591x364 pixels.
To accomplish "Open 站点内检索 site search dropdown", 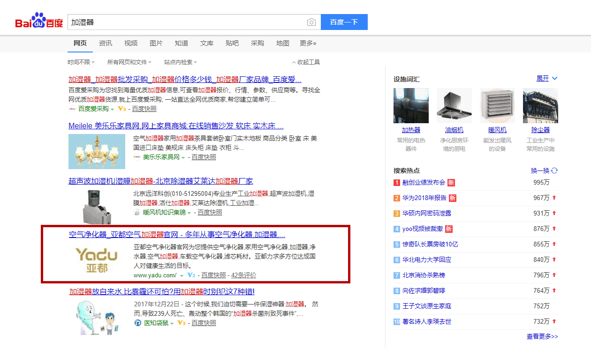I will 181,62.
